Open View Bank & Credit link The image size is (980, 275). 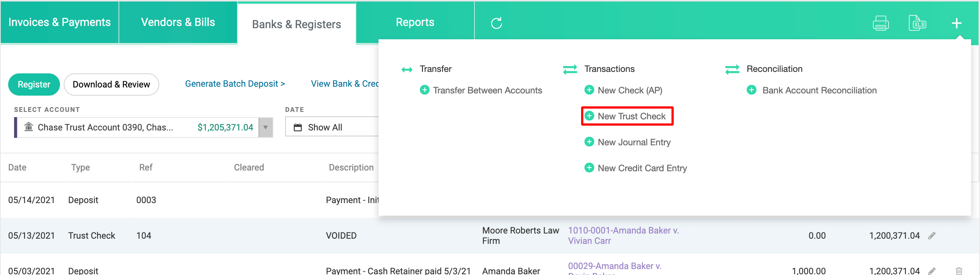(345, 84)
